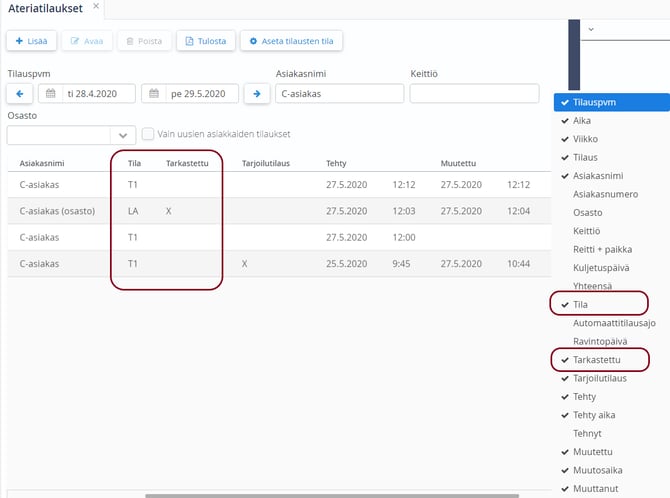Enable Ravintopäivä column

[x=612, y=341]
